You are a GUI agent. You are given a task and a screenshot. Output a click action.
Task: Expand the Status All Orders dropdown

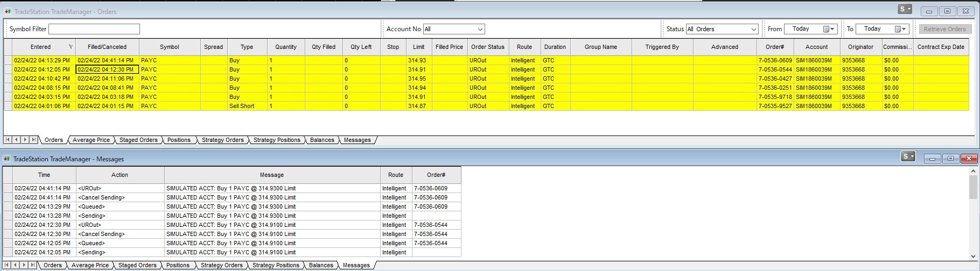(754, 29)
